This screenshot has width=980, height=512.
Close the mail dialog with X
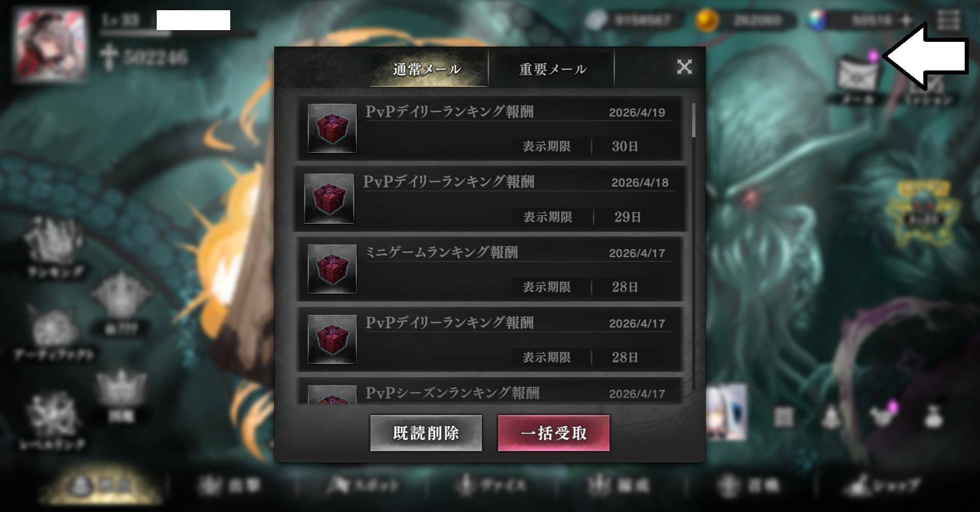(684, 67)
